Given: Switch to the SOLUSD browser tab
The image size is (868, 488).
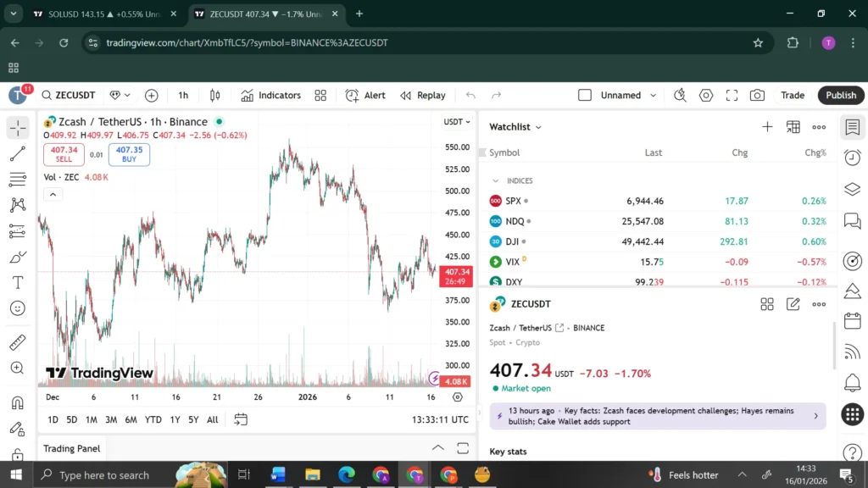Looking at the screenshot, I should pyautogui.click(x=105, y=14).
